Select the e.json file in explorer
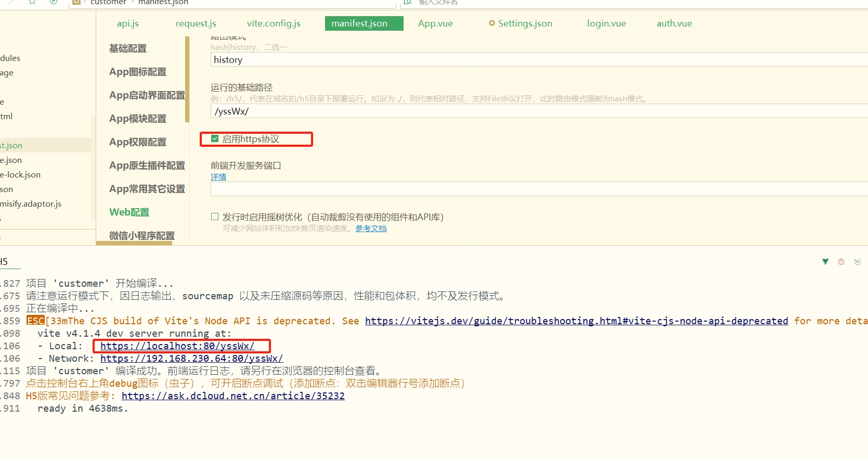Viewport: 868px width, 458px height. (x=11, y=160)
